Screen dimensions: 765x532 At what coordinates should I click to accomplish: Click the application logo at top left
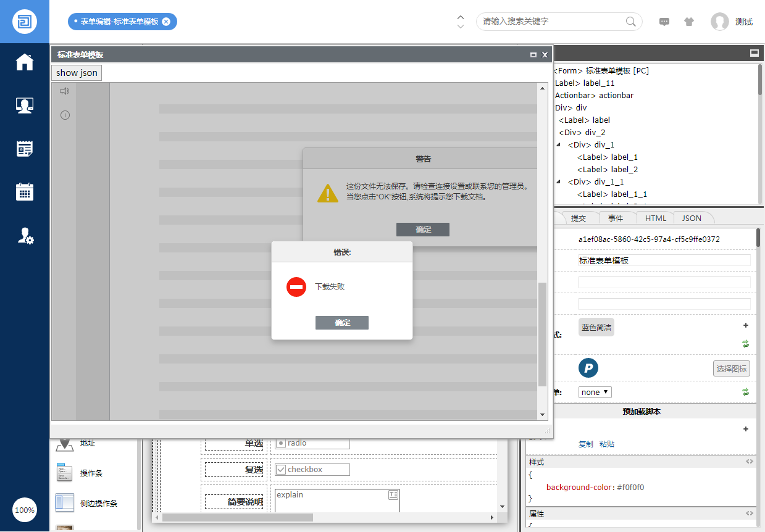25,22
